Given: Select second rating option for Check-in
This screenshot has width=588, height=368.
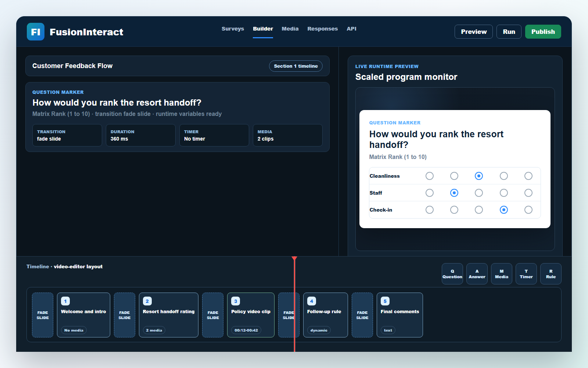Looking at the screenshot, I should point(454,210).
